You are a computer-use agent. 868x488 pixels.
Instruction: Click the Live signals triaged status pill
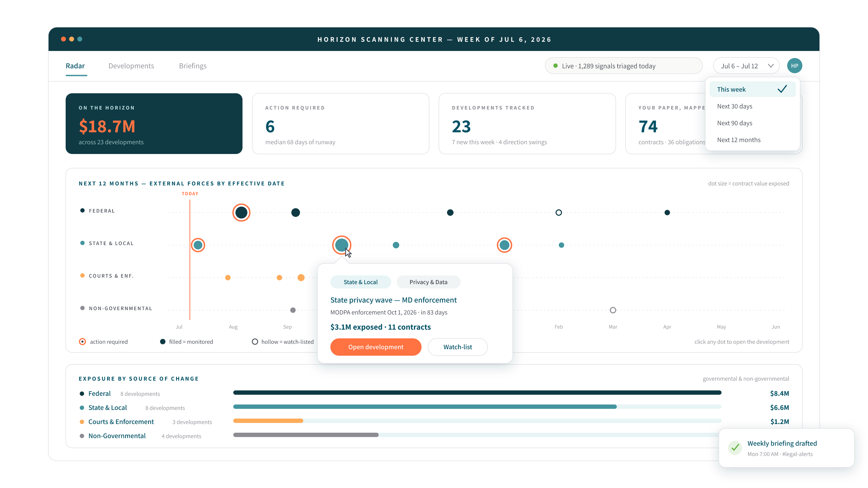coord(624,66)
